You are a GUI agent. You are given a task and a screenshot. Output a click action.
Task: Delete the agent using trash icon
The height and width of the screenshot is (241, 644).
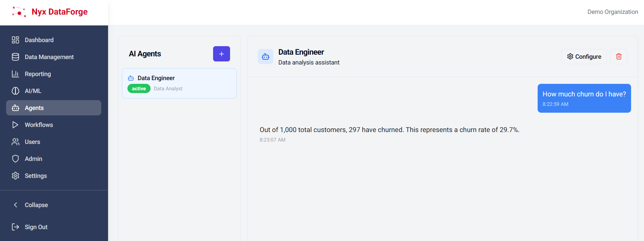619,57
